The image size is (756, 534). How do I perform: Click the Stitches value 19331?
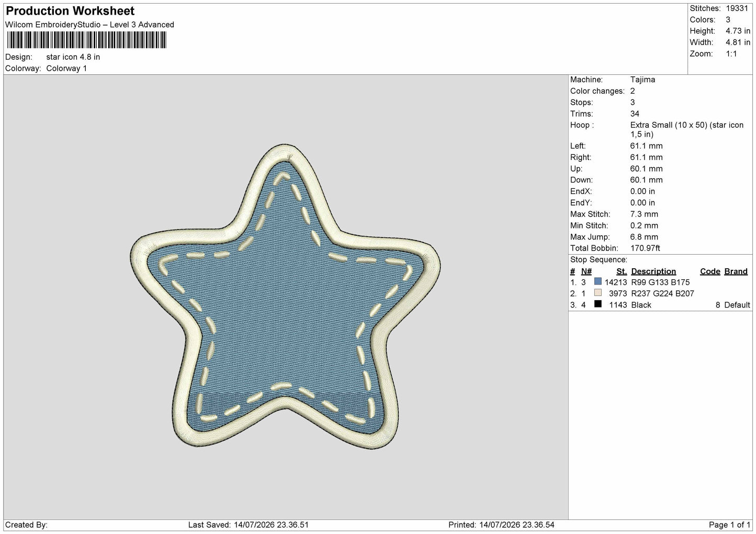(738, 8)
